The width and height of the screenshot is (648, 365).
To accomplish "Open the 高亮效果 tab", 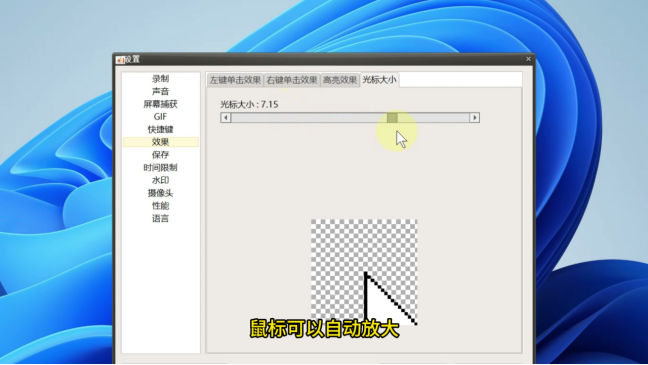I will pyautogui.click(x=340, y=80).
